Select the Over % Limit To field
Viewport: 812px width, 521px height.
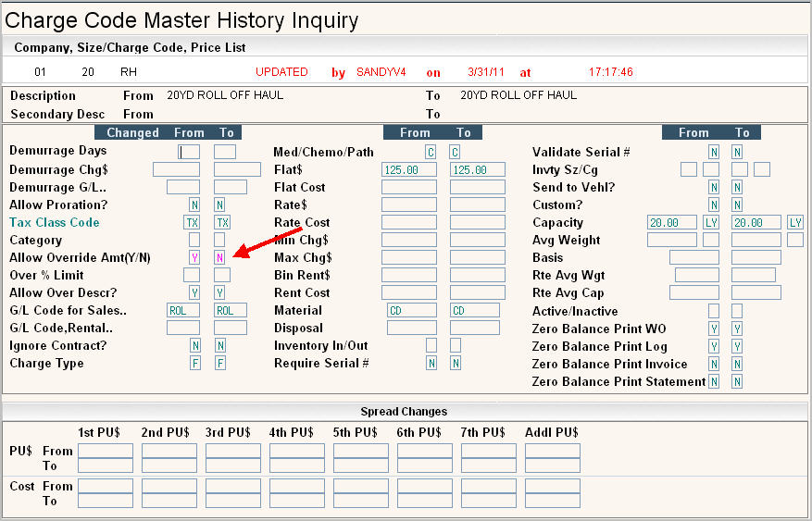(222, 275)
